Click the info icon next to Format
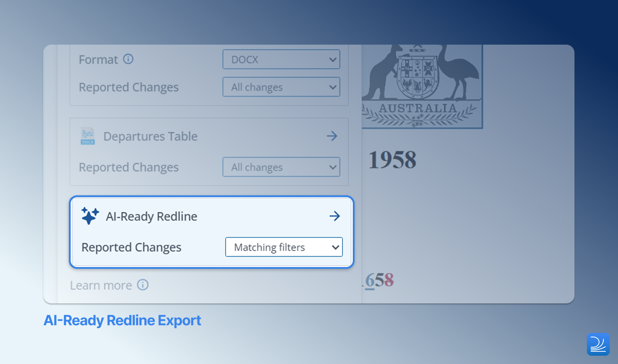Image resolution: width=618 pixels, height=364 pixels. (128, 59)
